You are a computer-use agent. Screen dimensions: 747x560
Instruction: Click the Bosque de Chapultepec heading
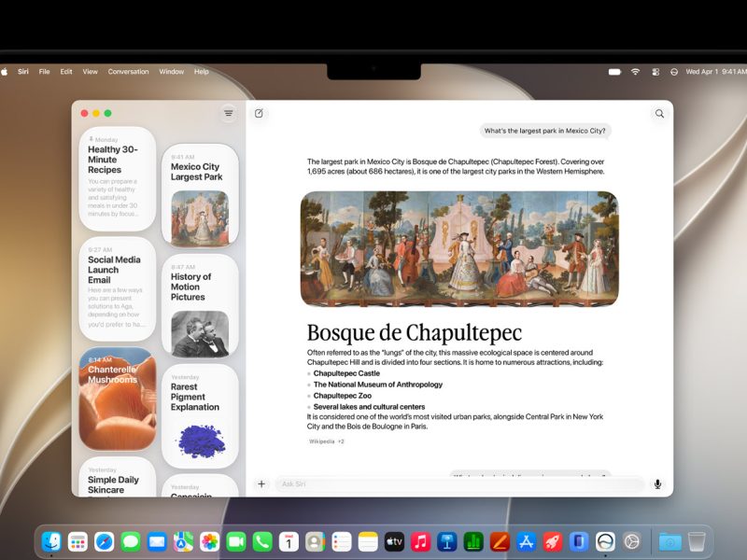click(414, 332)
